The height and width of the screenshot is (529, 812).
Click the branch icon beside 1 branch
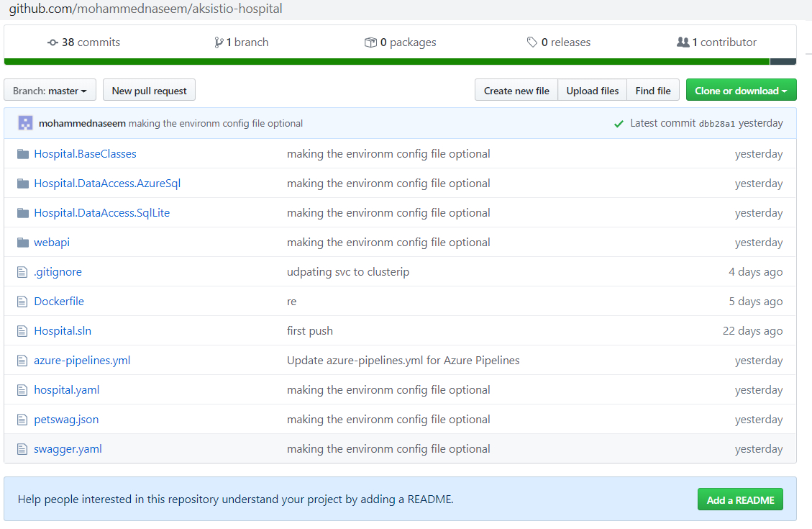coord(219,42)
